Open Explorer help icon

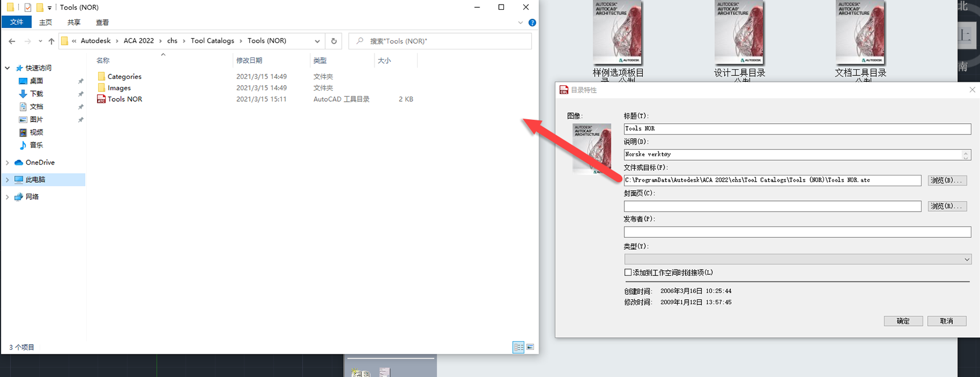pyautogui.click(x=532, y=23)
